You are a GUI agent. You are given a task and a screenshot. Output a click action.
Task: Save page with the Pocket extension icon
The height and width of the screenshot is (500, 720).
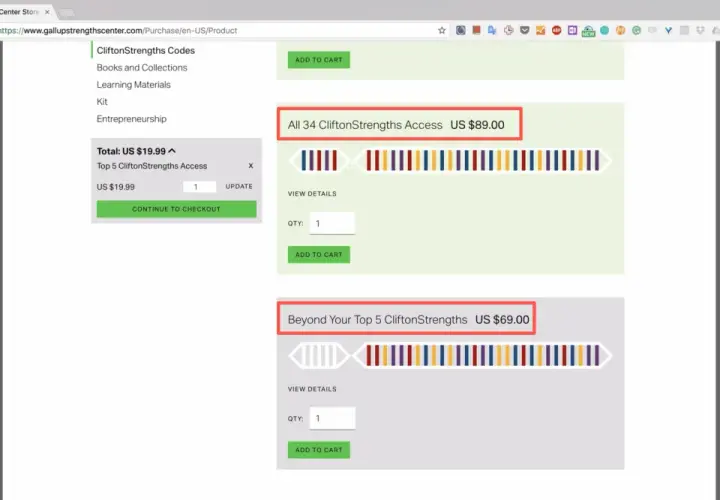click(524, 30)
